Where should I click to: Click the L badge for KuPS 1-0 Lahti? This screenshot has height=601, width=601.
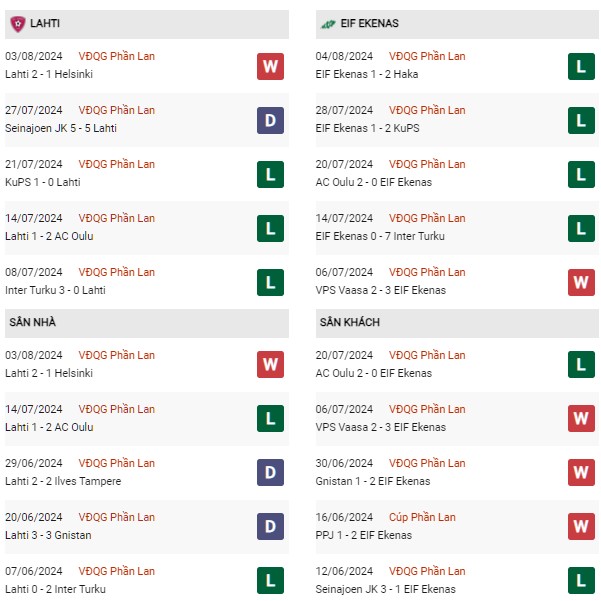coord(270,174)
